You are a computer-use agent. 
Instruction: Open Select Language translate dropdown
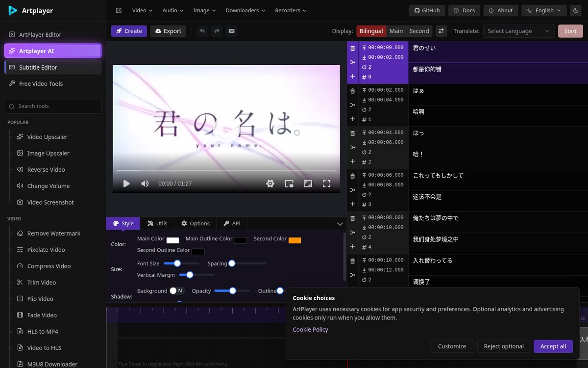click(x=519, y=31)
